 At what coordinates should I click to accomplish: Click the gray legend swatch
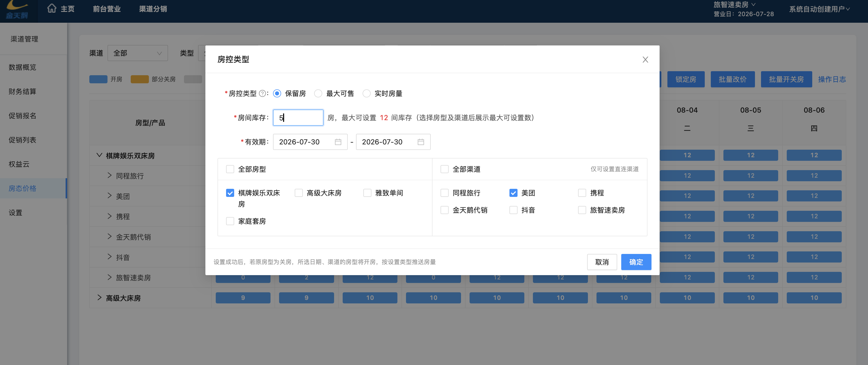click(193, 80)
